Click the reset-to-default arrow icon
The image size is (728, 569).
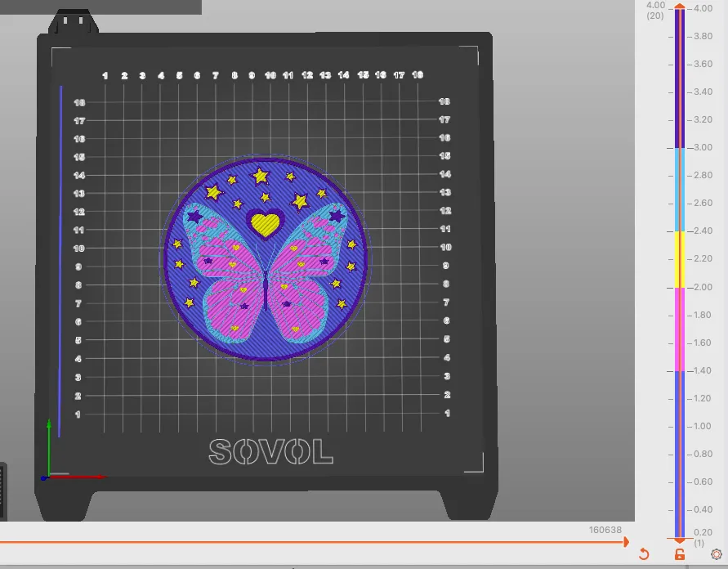point(644,553)
